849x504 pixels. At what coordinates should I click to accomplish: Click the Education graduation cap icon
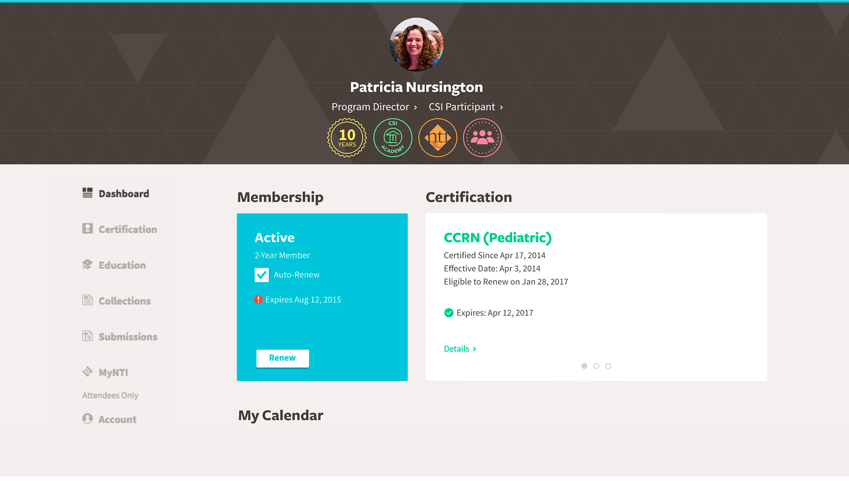(87, 265)
